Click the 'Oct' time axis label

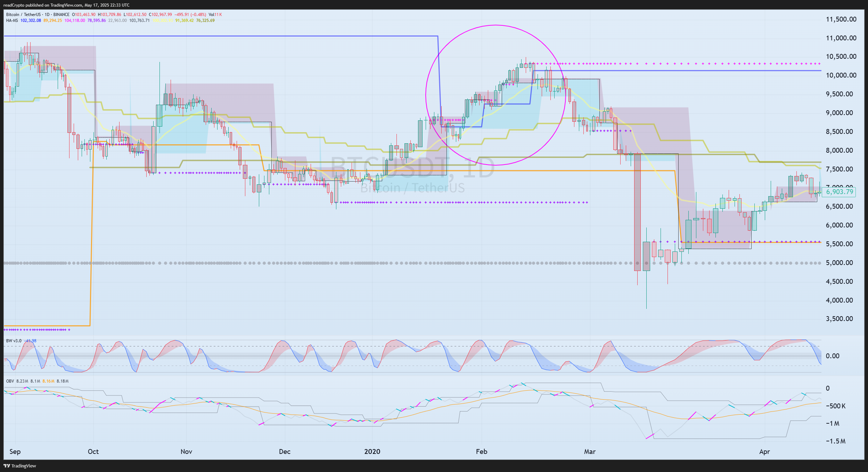tap(93, 452)
